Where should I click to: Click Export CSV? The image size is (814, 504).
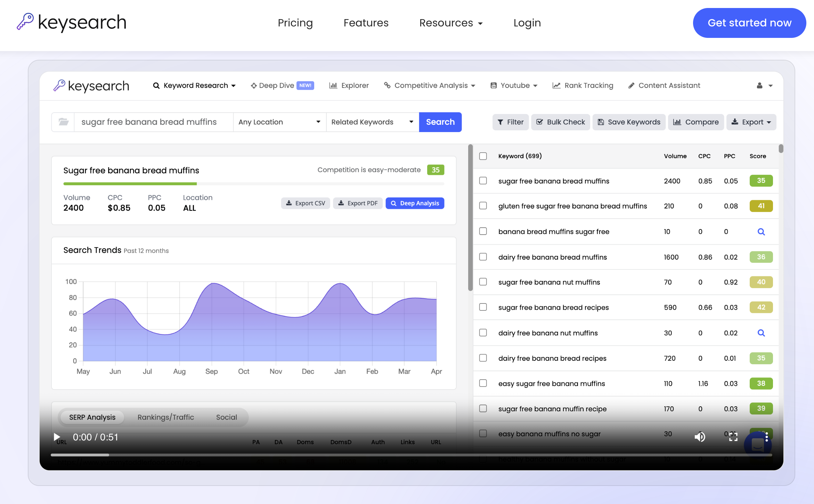(x=305, y=203)
